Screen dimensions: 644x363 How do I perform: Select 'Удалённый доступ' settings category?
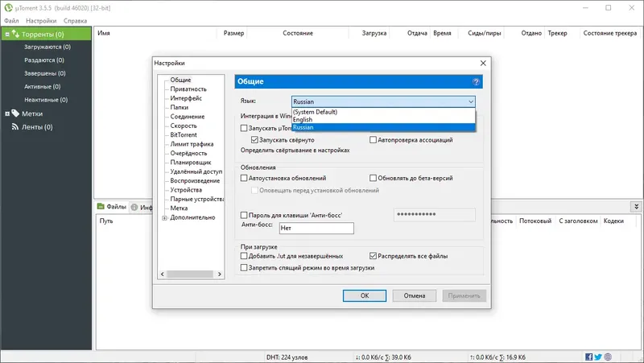[196, 171]
